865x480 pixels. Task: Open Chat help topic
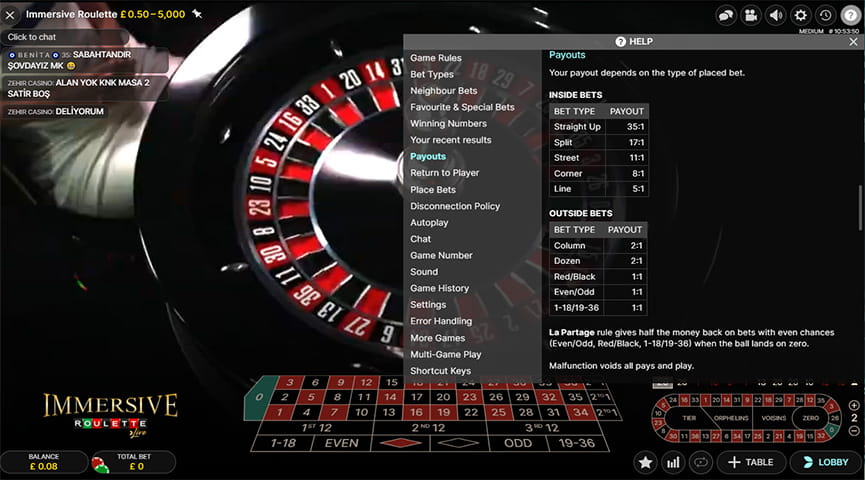(x=420, y=239)
